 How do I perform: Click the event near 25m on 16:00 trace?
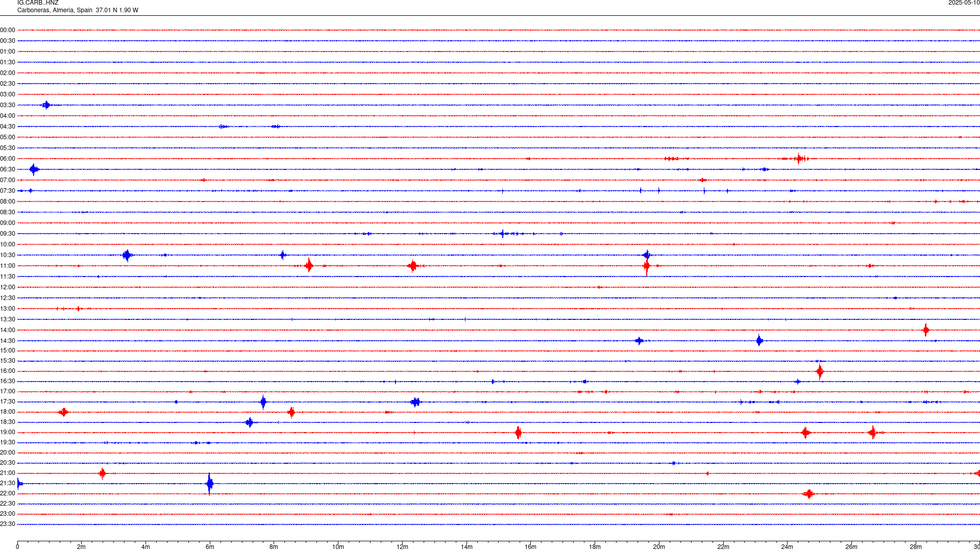click(x=820, y=371)
